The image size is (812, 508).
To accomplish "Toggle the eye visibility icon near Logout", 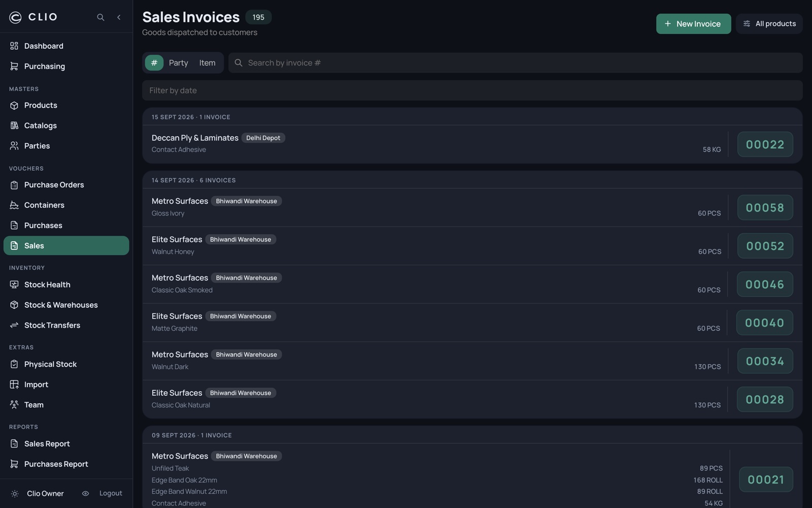I will (x=85, y=494).
